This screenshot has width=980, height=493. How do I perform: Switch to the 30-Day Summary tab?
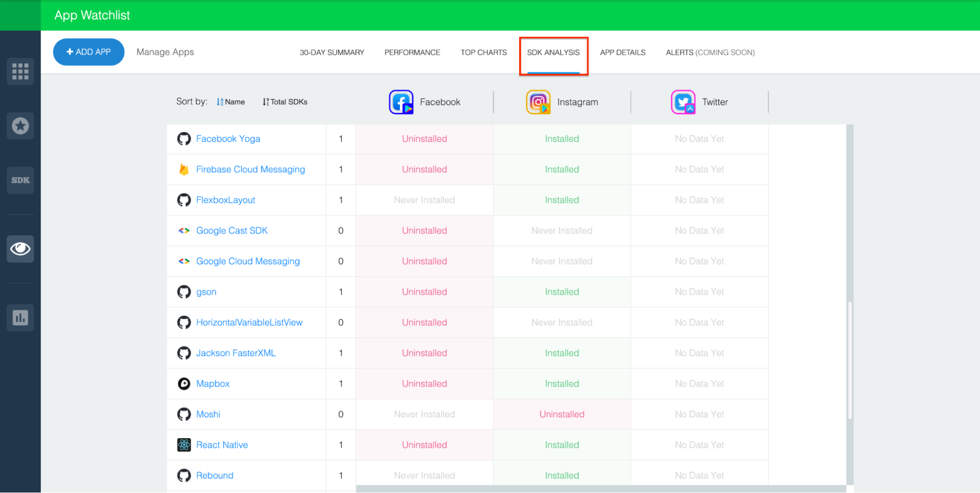pyautogui.click(x=332, y=52)
